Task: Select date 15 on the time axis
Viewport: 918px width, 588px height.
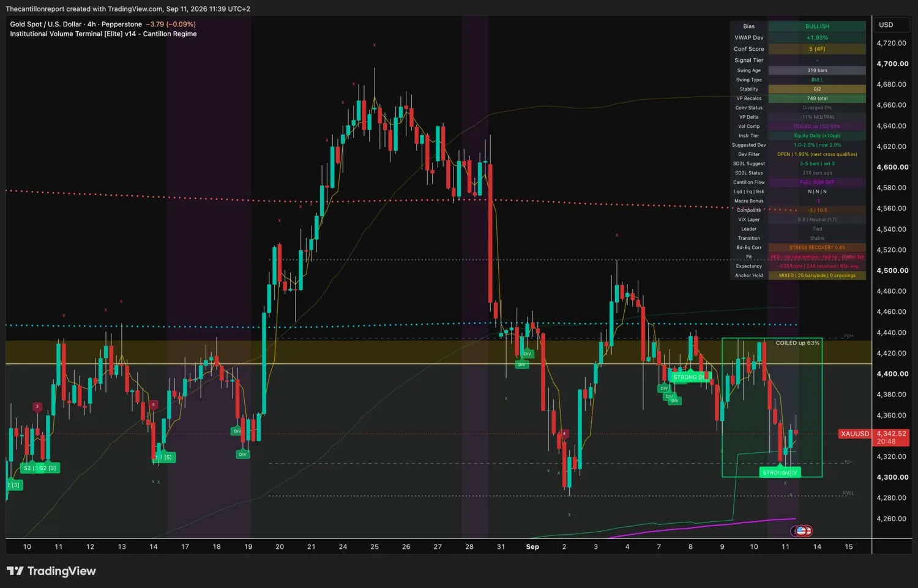Action: (x=848, y=547)
